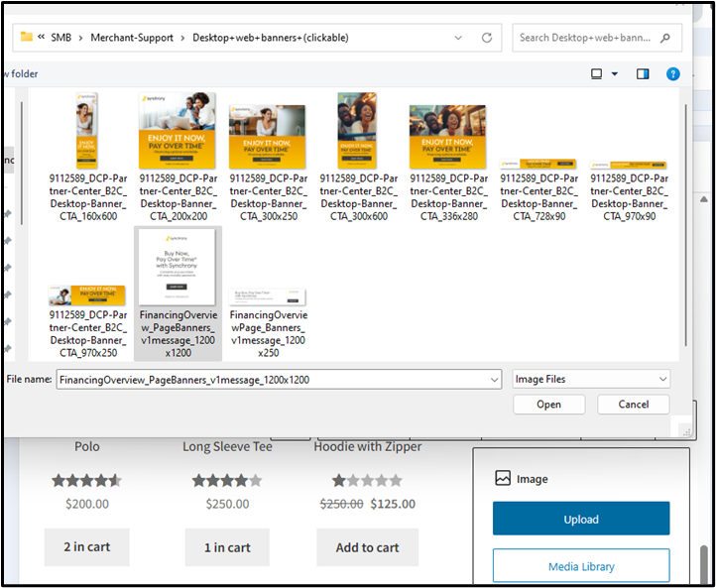Click the help question mark icon

tap(673, 73)
